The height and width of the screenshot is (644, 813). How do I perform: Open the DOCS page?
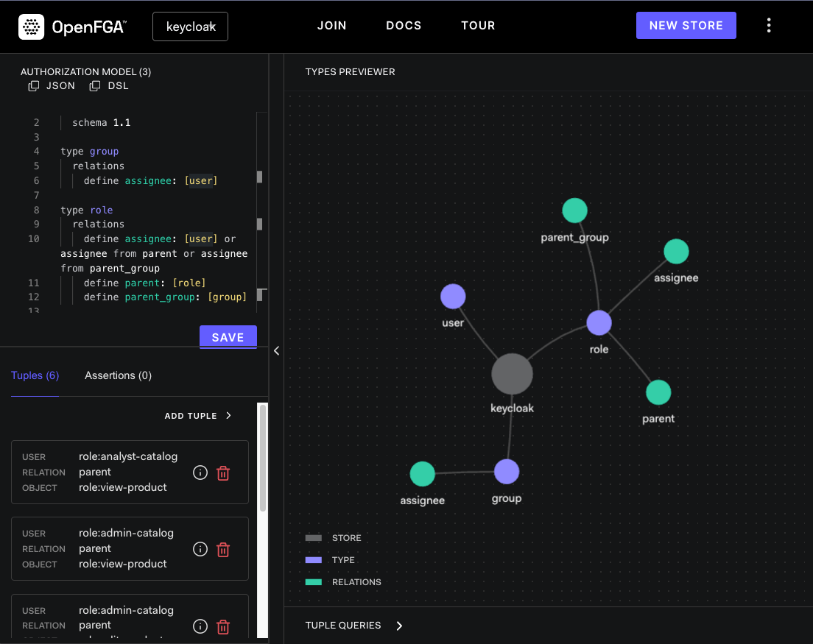click(404, 25)
